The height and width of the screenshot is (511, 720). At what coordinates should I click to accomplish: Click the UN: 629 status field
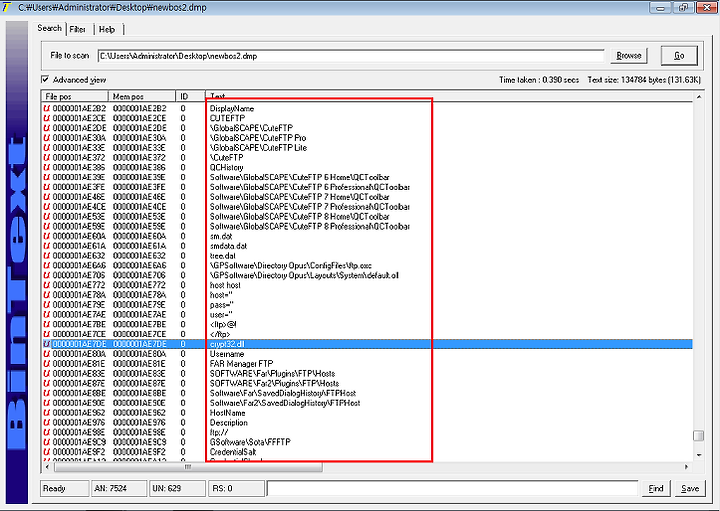pos(178,489)
